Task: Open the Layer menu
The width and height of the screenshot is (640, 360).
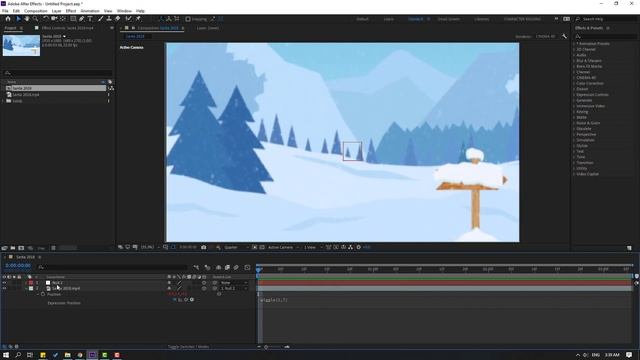Action: tap(56, 11)
